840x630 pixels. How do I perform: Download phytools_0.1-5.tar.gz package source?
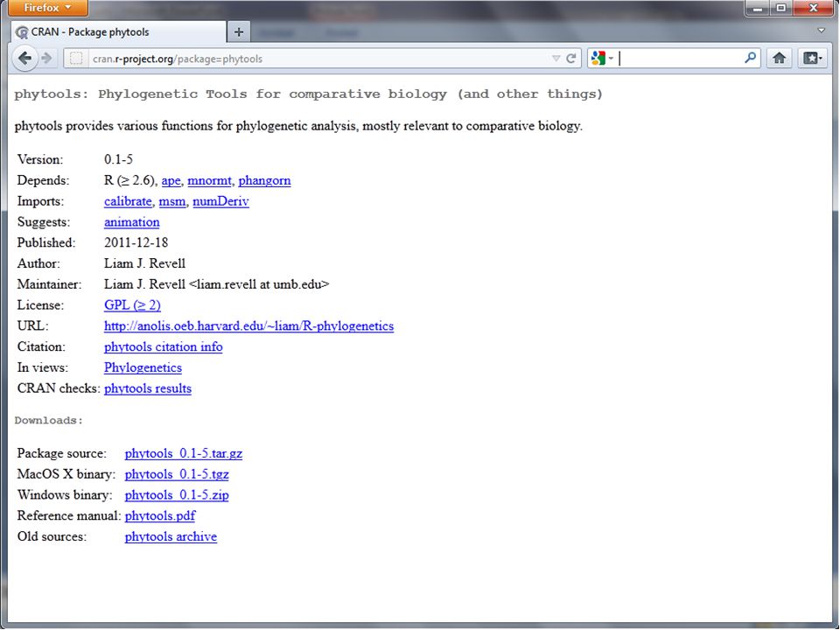coord(184,454)
